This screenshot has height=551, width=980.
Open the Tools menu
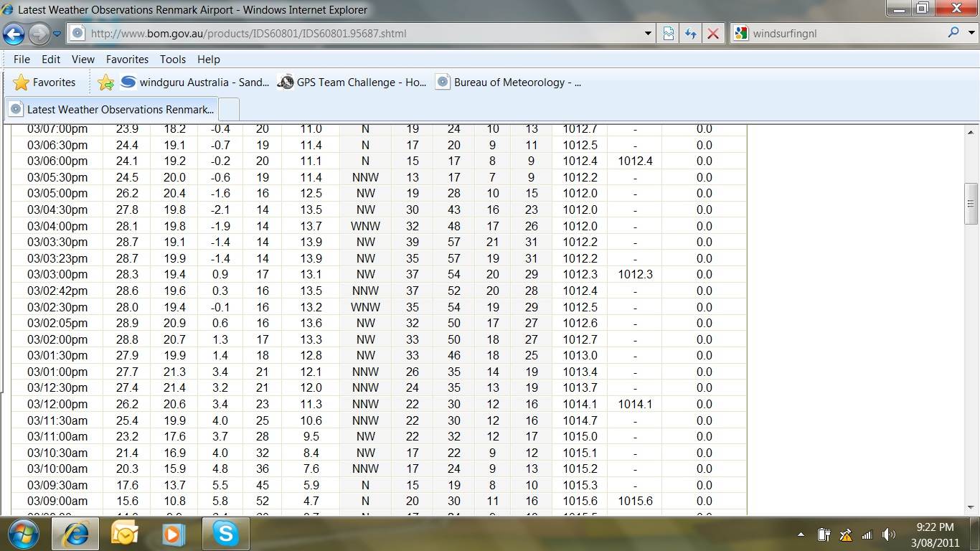172,60
